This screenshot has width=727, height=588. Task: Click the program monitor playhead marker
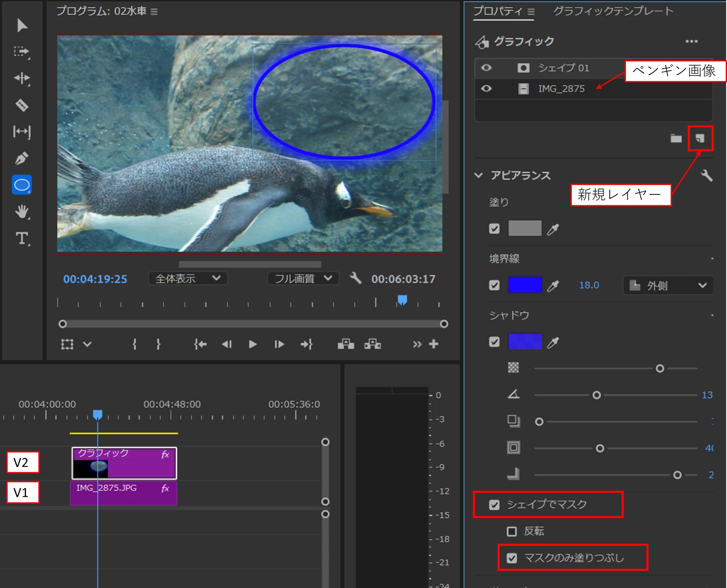402,300
